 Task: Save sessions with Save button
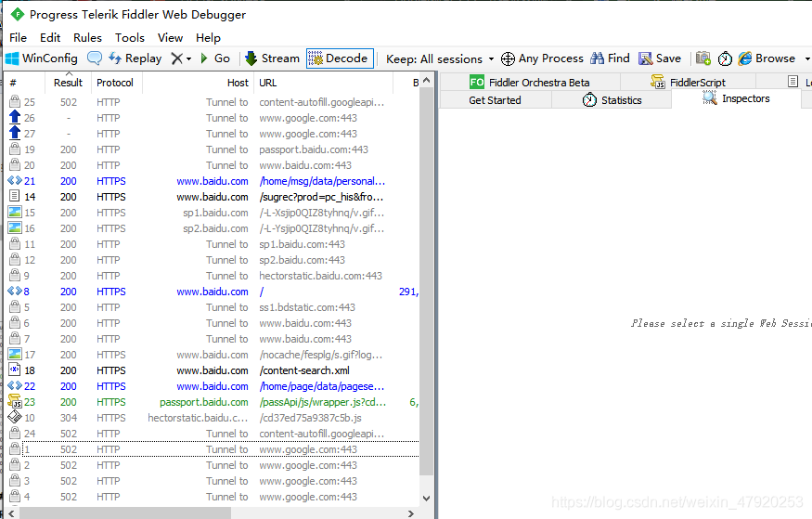coord(660,58)
